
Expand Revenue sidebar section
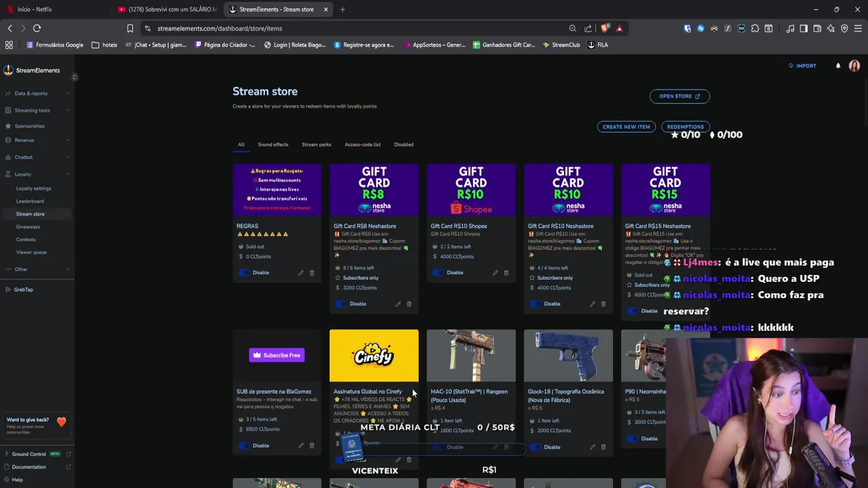(x=37, y=140)
